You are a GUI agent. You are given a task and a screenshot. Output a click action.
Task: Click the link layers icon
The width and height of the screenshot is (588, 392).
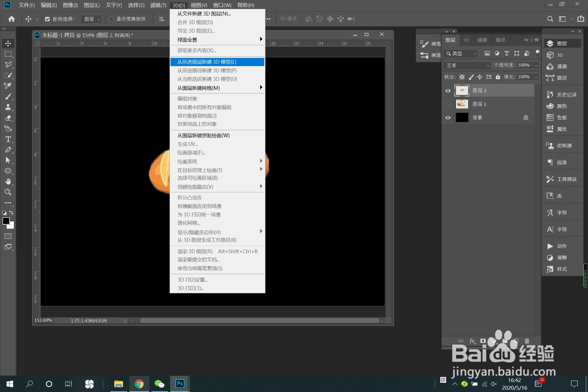[461, 341]
